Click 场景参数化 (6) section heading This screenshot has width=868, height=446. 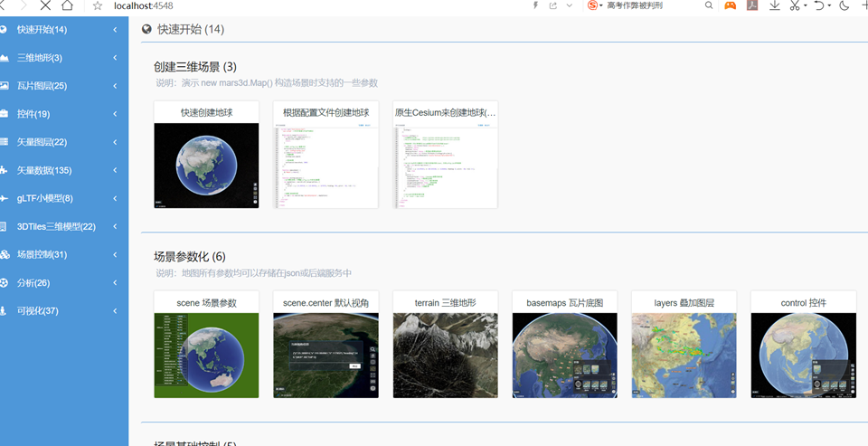coord(190,257)
